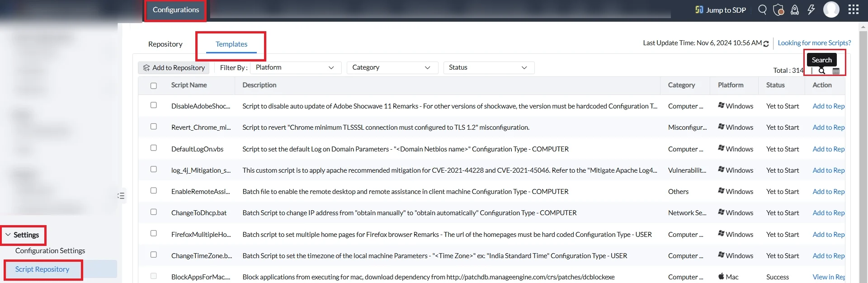Check the ChangeTimeZone script checkbox
Image resolution: width=868 pixels, height=283 pixels.
coord(154,255)
